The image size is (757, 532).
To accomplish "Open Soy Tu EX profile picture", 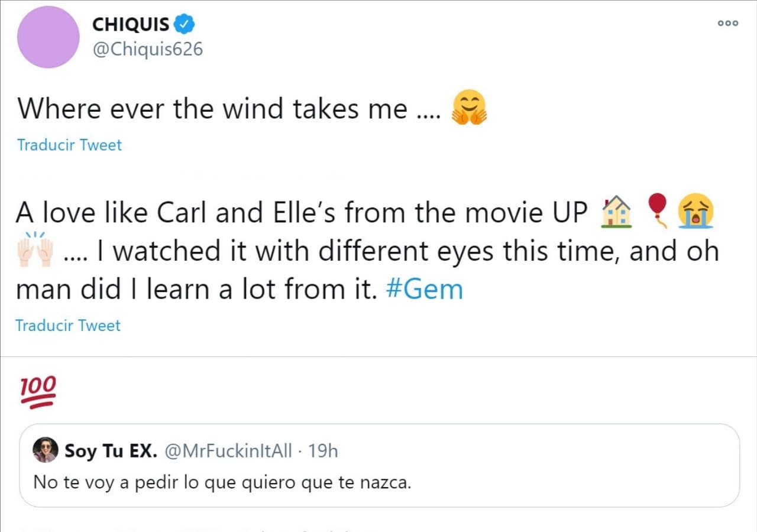I will [x=44, y=451].
